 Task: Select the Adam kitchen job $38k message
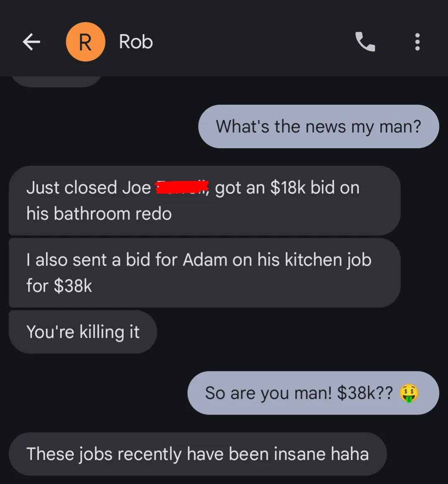click(x=205, y=273)
